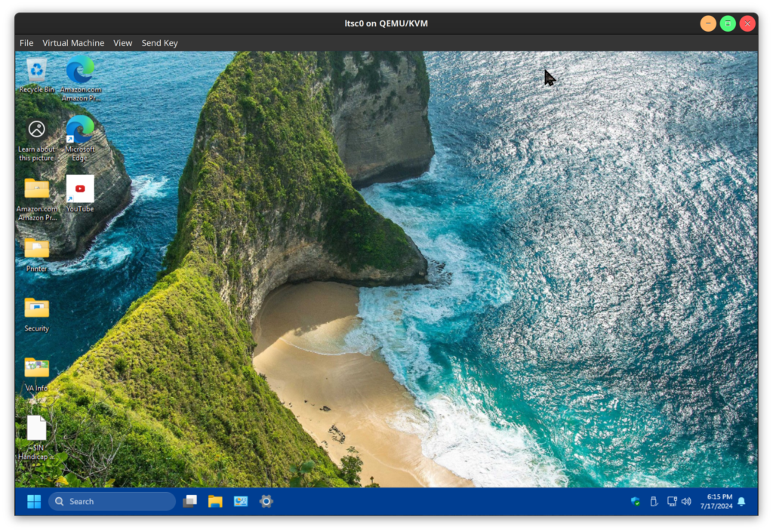The image size is (773, 532).
Task: Select the Printer folder on the desktop
Action: [36, 248]
